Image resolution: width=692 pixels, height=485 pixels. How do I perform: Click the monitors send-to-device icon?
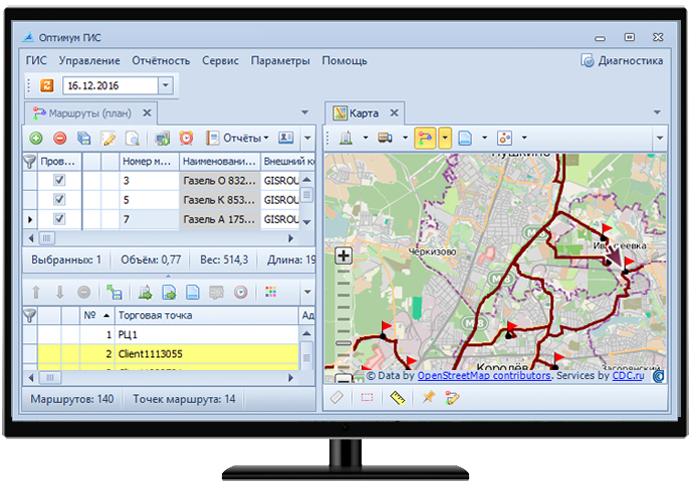coord(162,138)
